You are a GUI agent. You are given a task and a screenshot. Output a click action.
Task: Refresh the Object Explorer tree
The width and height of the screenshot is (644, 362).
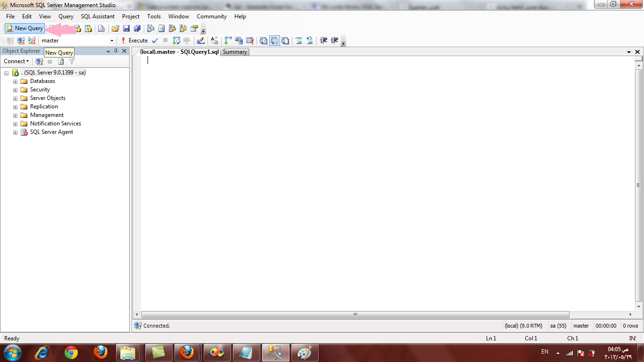(x=61, y=61)
